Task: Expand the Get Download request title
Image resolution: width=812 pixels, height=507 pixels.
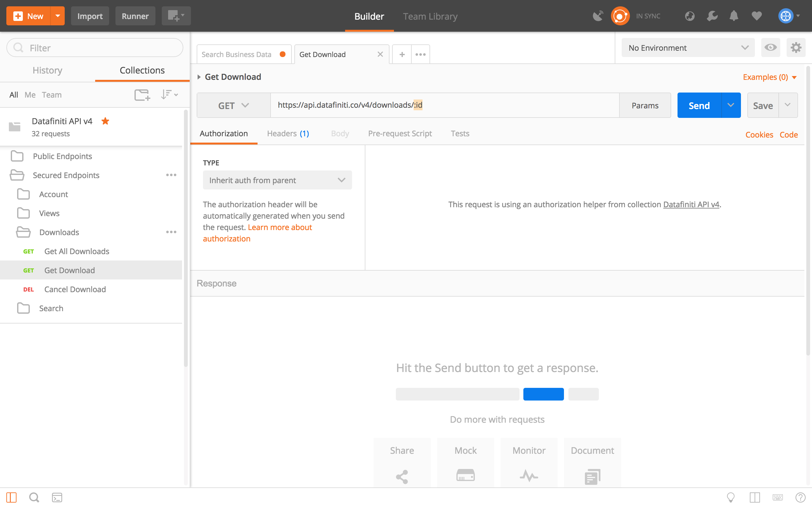Action: (198, 76)
